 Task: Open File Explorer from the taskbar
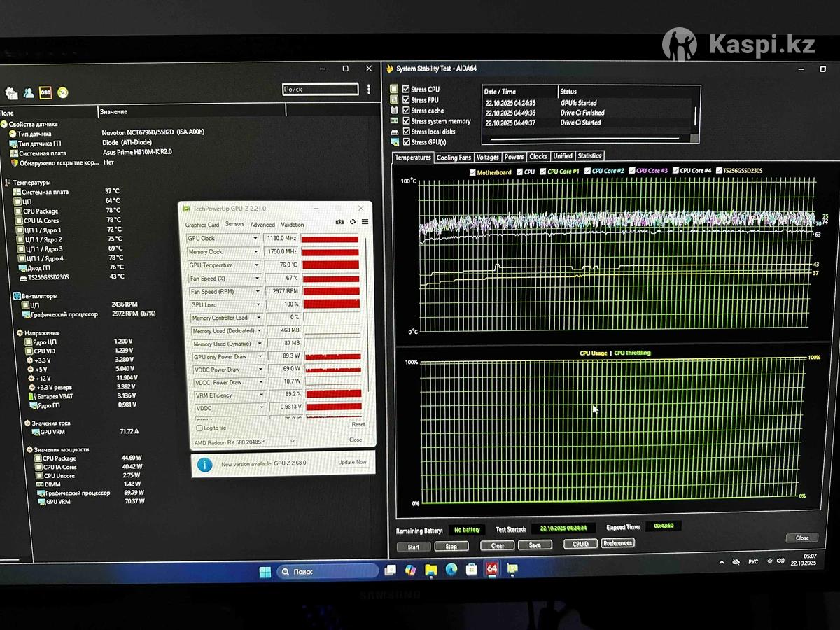pos(430,570)
